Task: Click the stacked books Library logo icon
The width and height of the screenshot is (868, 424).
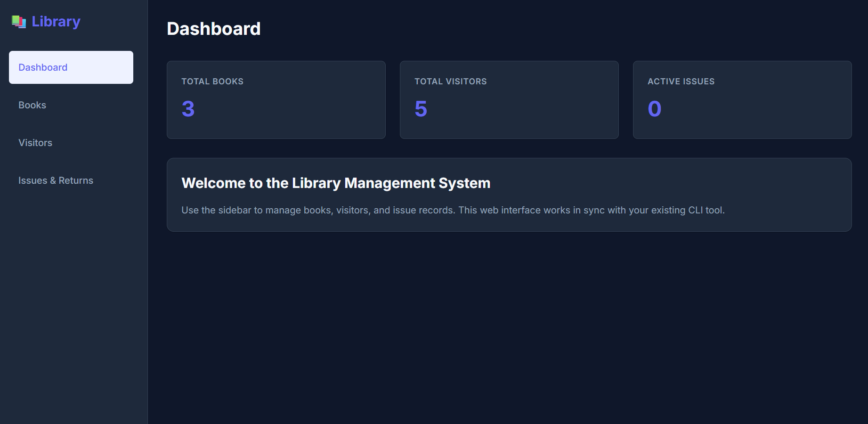Action: click(x=19, y=21)
